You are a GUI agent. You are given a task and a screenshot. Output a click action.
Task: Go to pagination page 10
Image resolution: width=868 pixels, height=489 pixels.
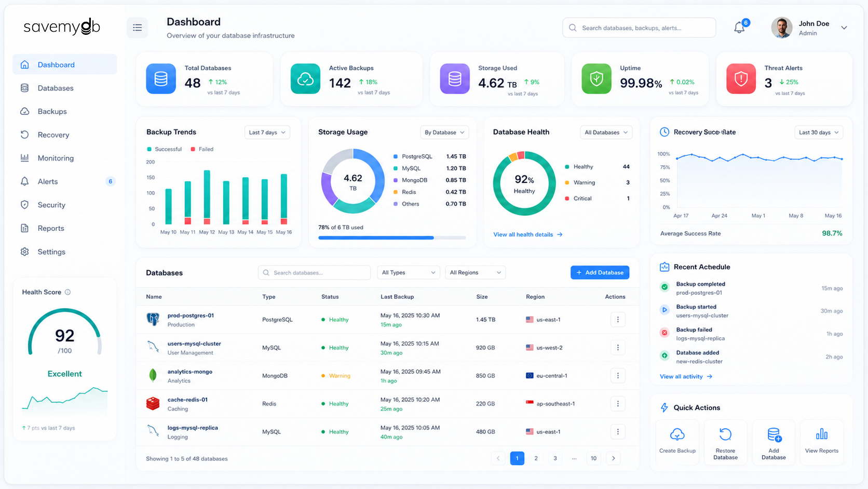coord(593,458)
